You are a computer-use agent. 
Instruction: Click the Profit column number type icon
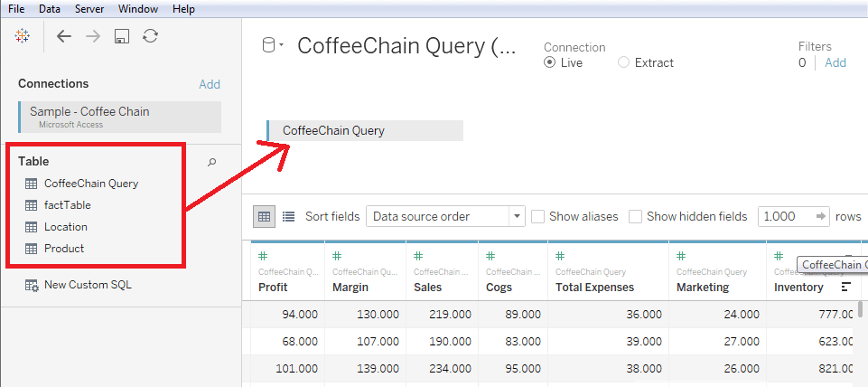[264, 256]
